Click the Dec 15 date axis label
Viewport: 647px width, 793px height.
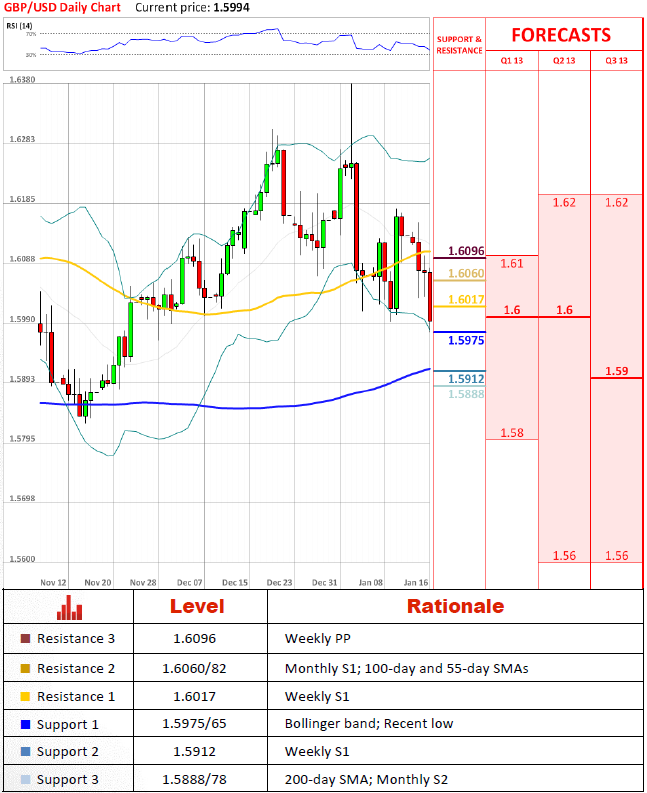(x=235, y=583)
